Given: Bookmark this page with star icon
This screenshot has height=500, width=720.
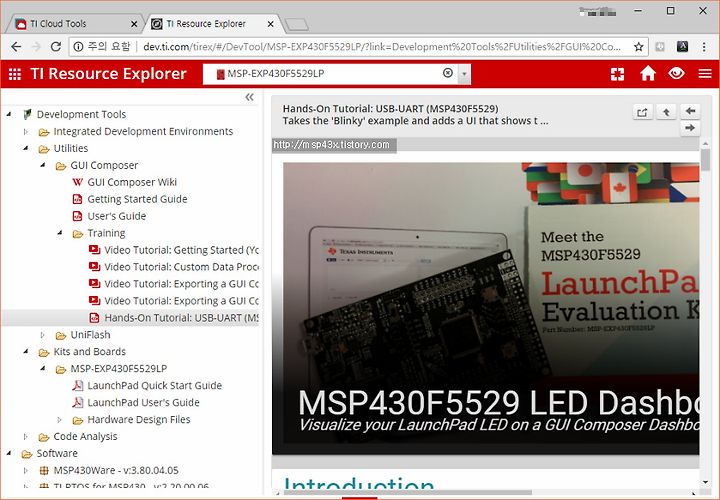Looking at the screenshot, I should tap(638, 47).
